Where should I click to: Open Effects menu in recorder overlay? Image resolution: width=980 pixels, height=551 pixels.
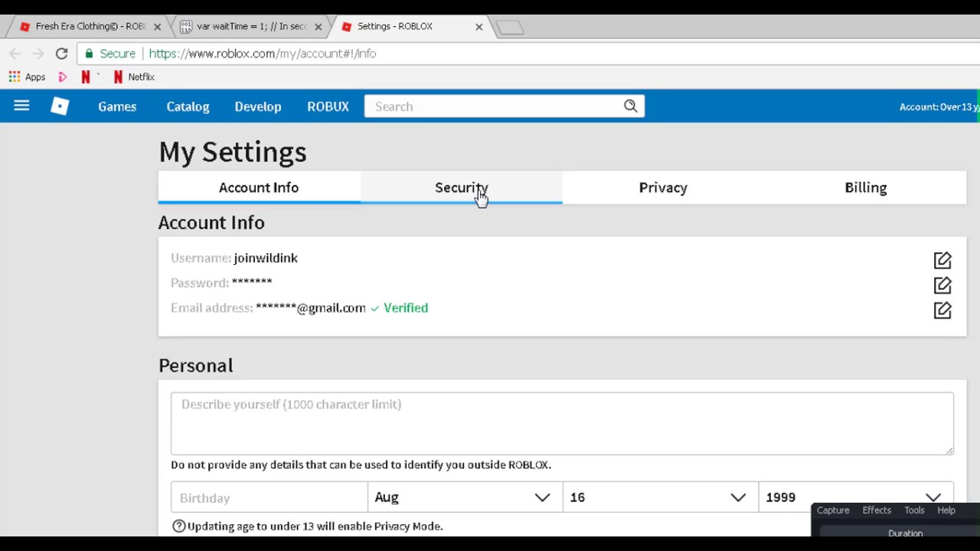coord(877,510)
